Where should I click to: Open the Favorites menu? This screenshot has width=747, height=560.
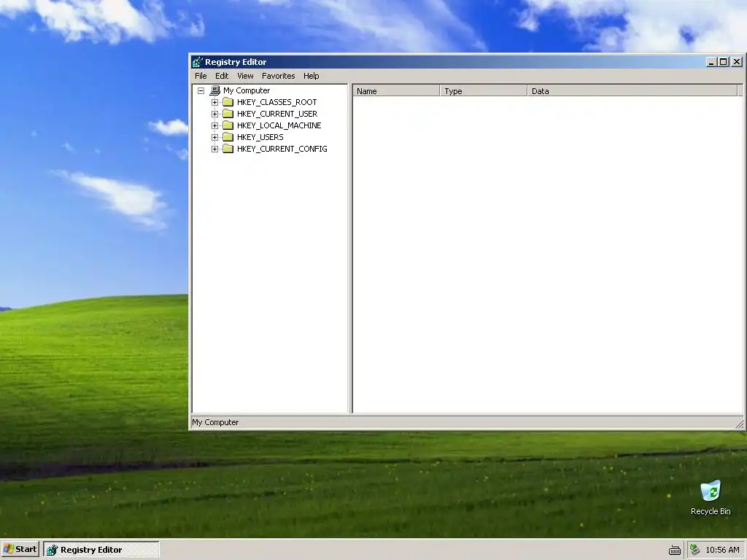pos(278,76)
